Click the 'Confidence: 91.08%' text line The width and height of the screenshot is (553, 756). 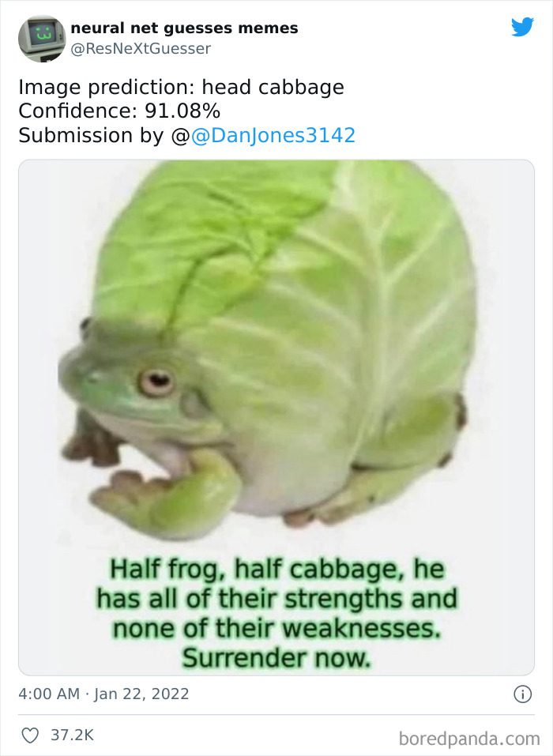pyautogui.click(x=119, y=111)
